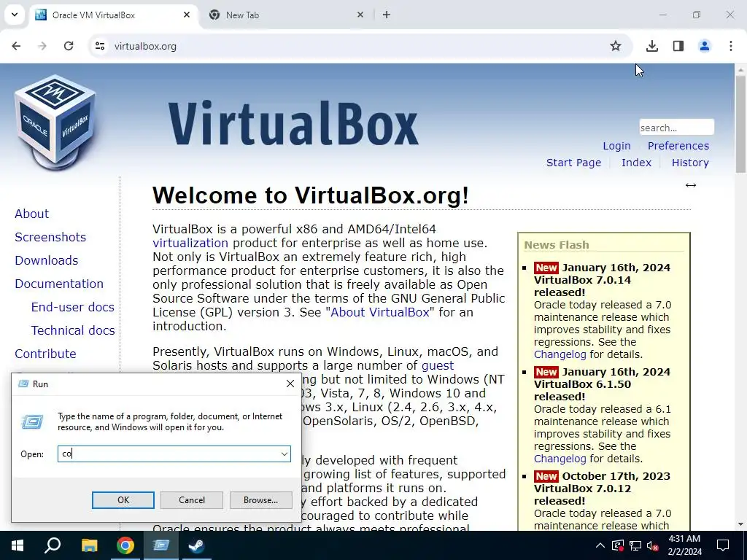Open the History link
Viewport: 747px width, 560px height.
click(x=690, y=163)
